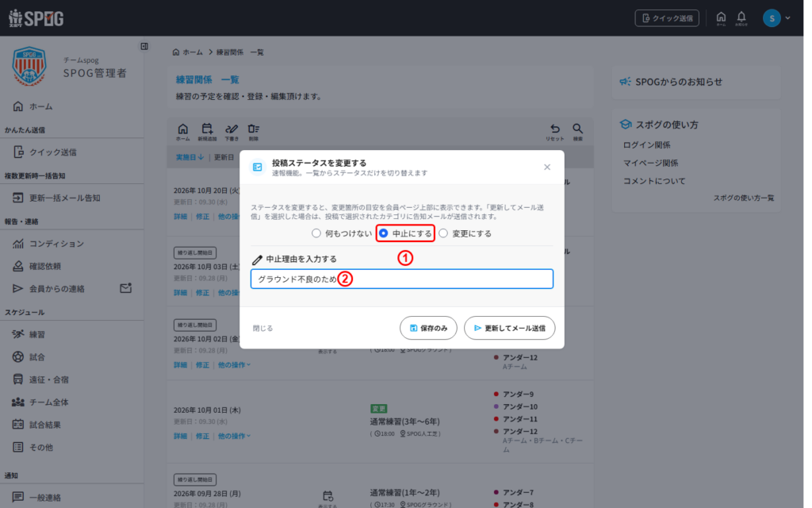The width and height of the screenshot is (812, 508).
Task: Click 詳細 for 2026年10月02日 entry
Action: pyautogui.click(x=180, y=365)
